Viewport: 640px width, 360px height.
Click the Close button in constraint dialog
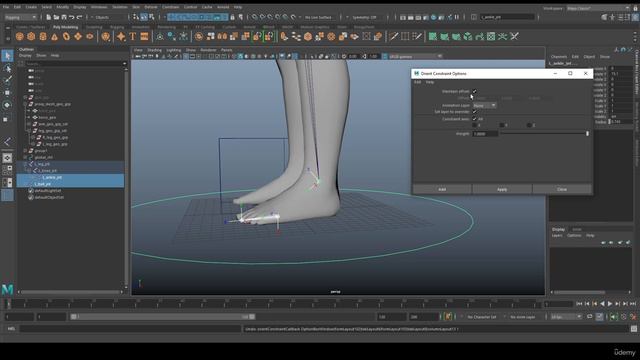pos(562,189)
